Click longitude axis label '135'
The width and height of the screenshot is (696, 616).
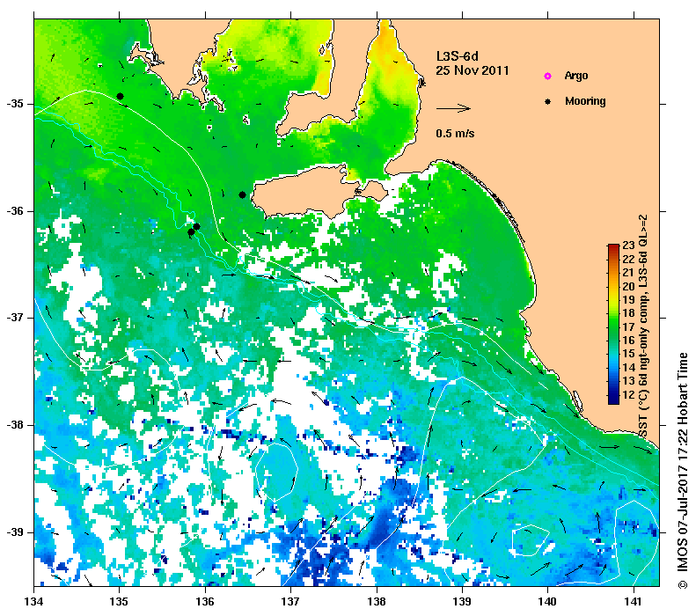(120, 602)
